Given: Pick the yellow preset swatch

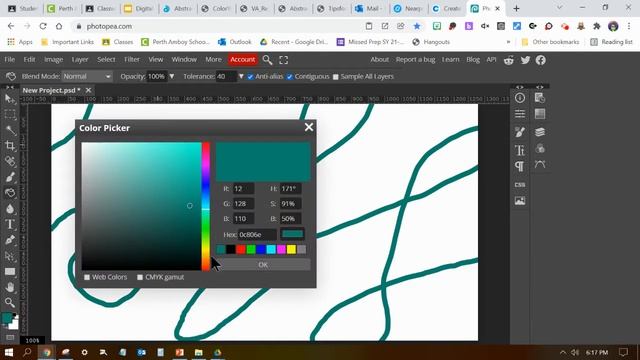Looking at the screenshot, I should (x=291, y=249).
